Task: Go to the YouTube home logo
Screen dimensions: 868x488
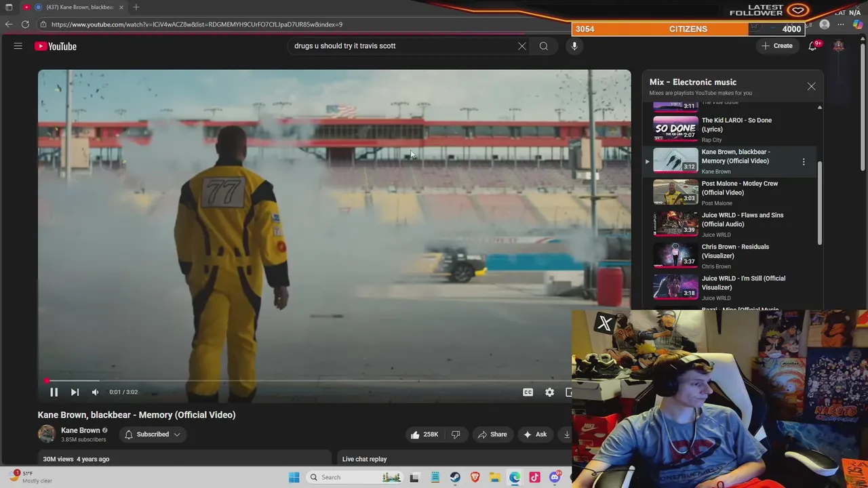Action: [56, 46]
